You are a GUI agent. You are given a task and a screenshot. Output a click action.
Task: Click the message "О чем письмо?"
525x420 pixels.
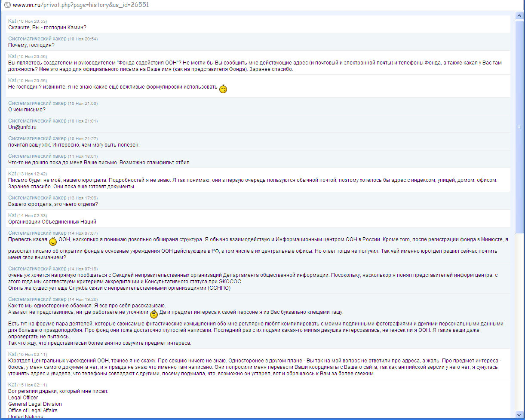pos(27,110)
